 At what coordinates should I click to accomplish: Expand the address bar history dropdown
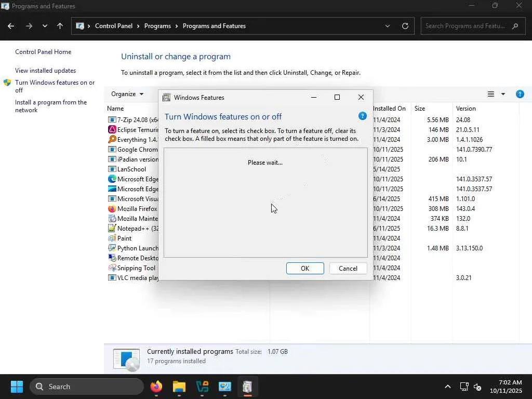pos(388,26)
